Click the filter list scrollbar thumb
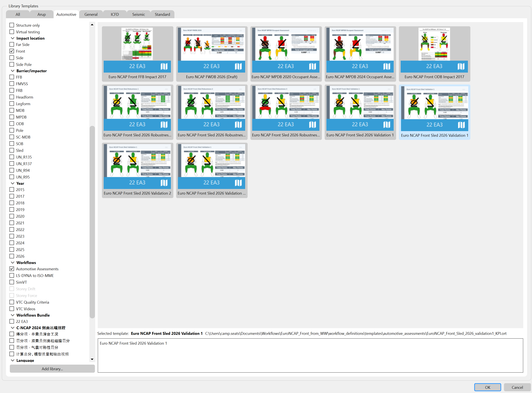 [x=92, y=222]
